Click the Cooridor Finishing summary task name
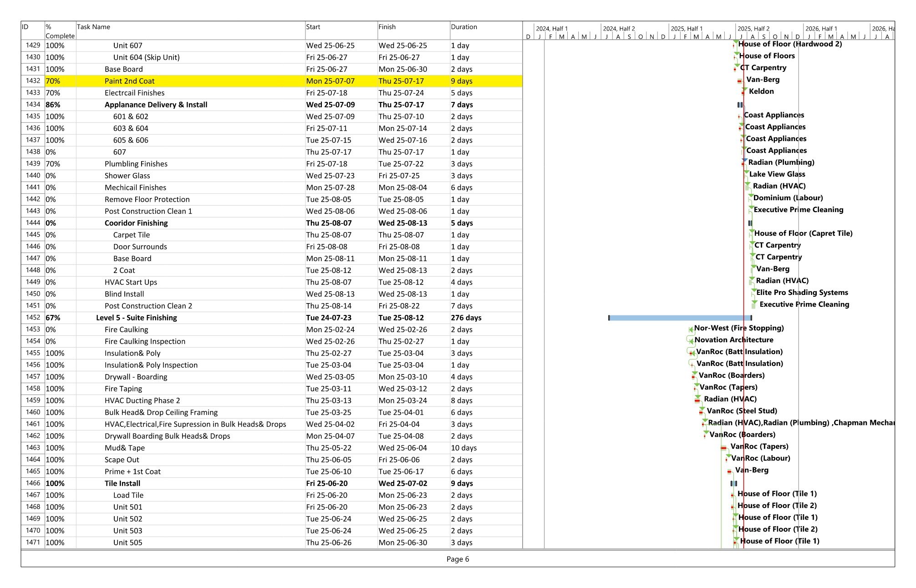Image resolution: width=916 pixels, height=588 pixels. (x=136, y=223)
